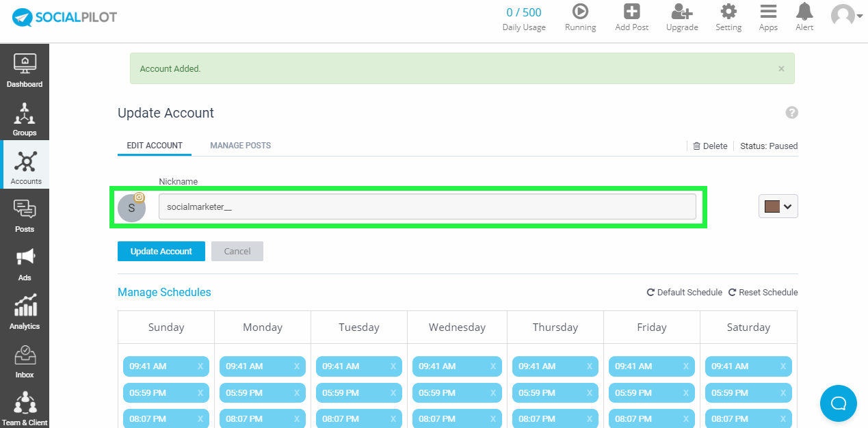The image size is (868, 428).
Task: Select the EDIT ACCOUNT tab
Action: tap(154, 145)
